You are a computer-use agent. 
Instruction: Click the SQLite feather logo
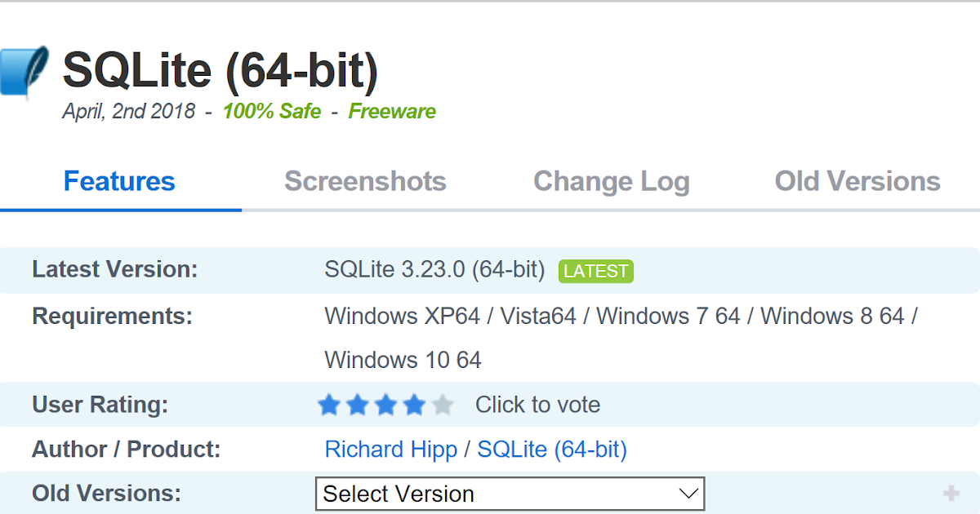pyautogui.click(x=24, y=72)
